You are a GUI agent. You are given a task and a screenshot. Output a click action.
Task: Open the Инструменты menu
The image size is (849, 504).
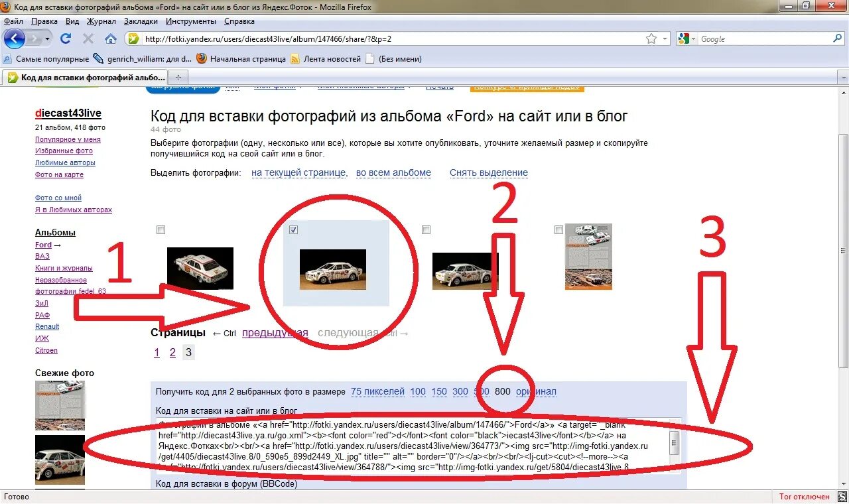point(191,21)
